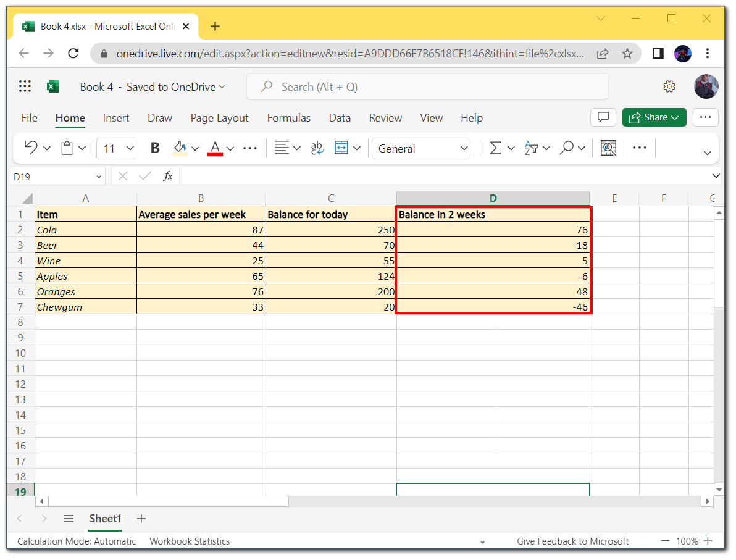Expand the AutoSum dropdown arrow

click(x=511, y=148)
